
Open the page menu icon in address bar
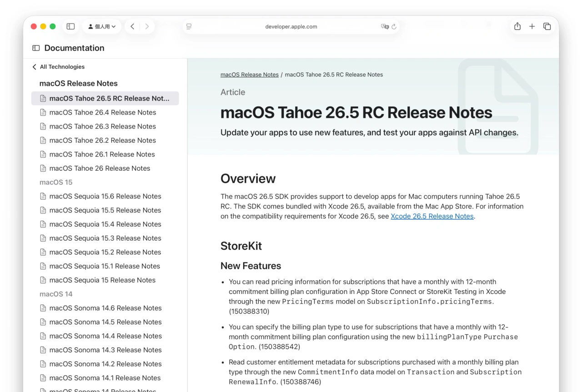point(189,26)
